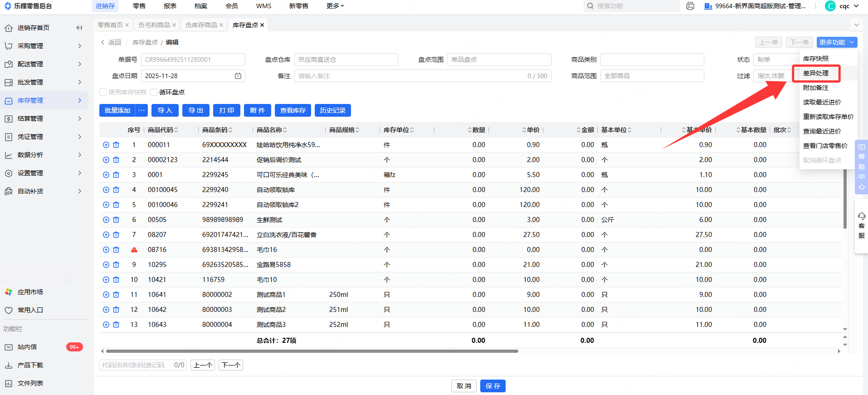This screenshot has width=868, height=395.
Task: Enable the 循环盘点 checkbox
Action: [154, 92]
